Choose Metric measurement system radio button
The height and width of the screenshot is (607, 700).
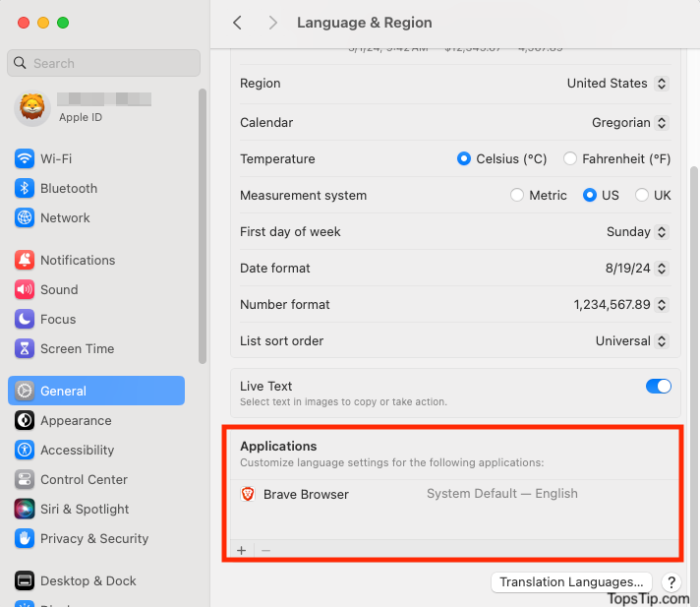pos(517,195)
